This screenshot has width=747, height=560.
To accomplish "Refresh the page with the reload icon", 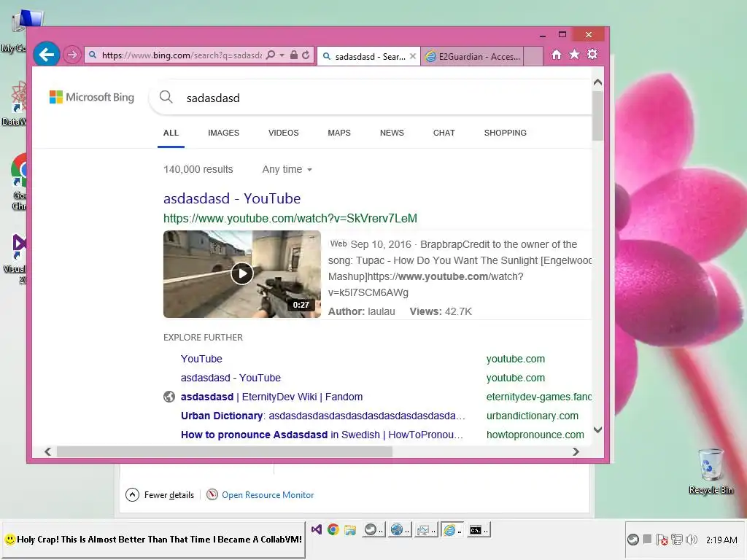I will click(x=306, y=55).
